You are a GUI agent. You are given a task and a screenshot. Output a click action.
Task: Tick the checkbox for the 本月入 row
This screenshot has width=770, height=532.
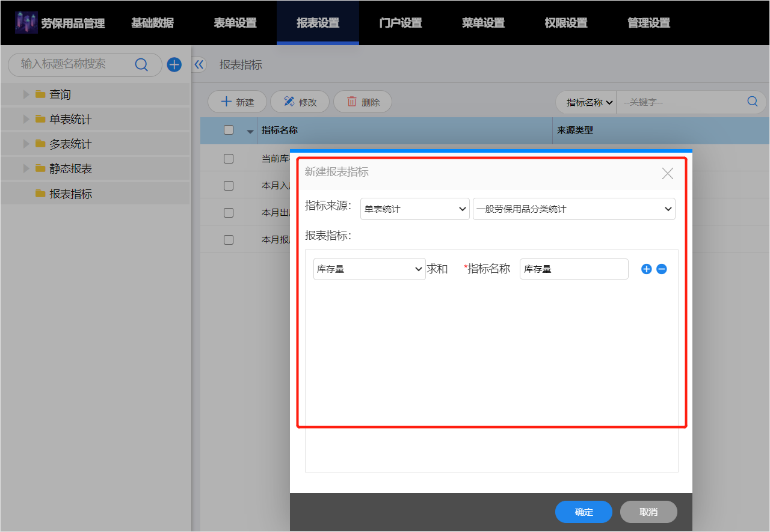pyautogui.click(x=229, y=186)
